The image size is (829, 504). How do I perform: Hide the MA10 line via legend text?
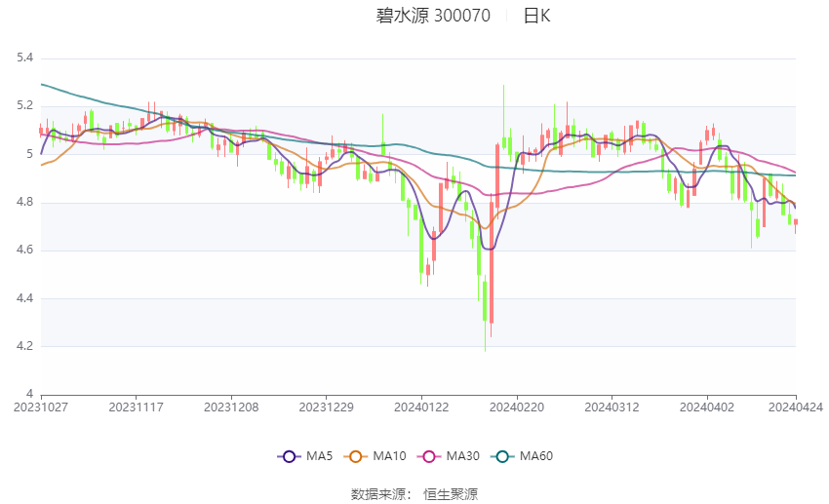pos(389,456)
